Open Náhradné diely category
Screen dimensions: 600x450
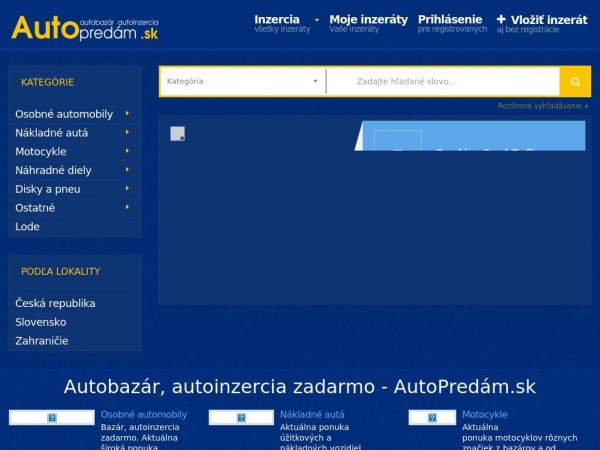point(53,170)
